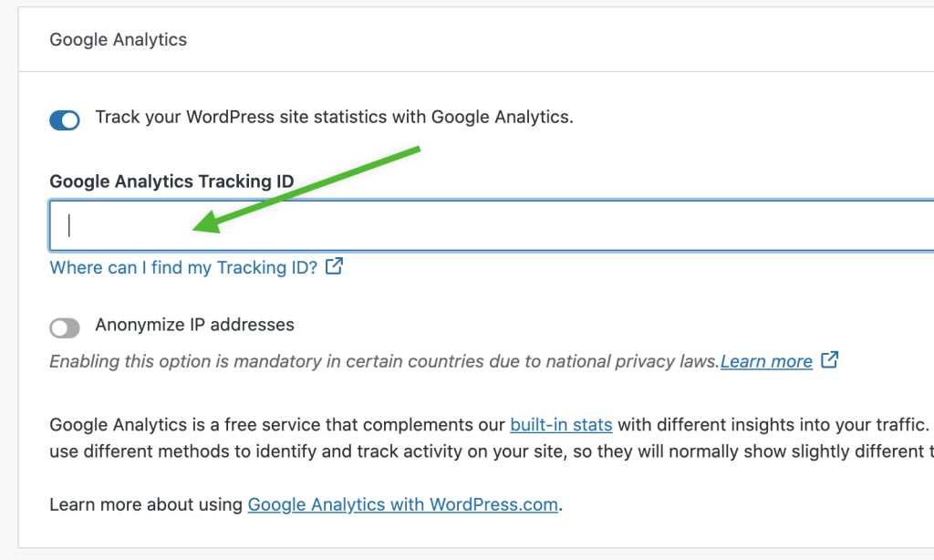Click the green arrow annotation

[306, 190]
